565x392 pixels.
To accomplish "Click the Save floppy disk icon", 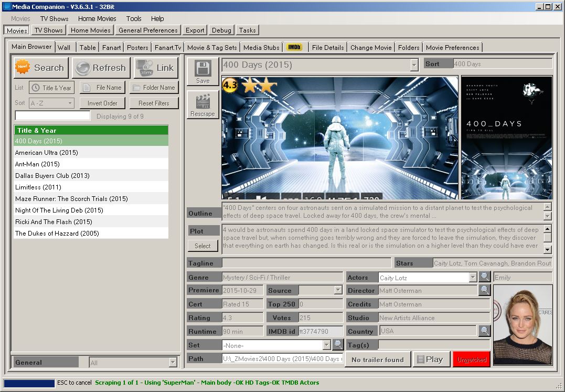I will click(x=202, y=68).
